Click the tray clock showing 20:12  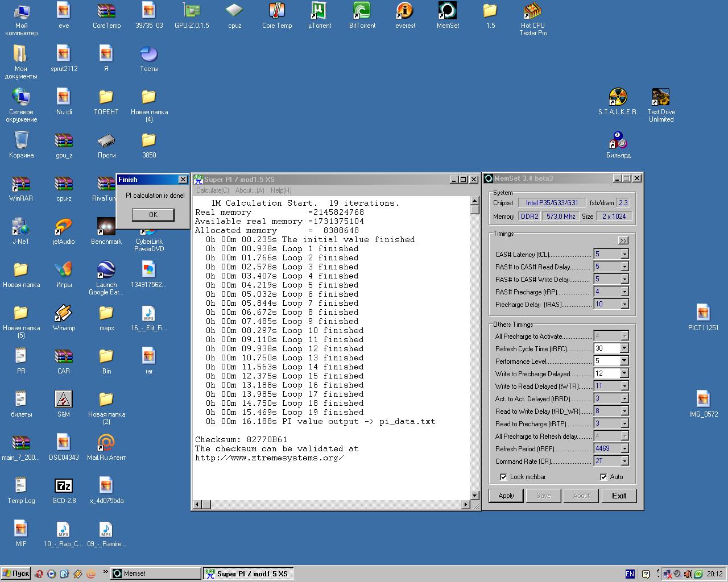(714, 574)
